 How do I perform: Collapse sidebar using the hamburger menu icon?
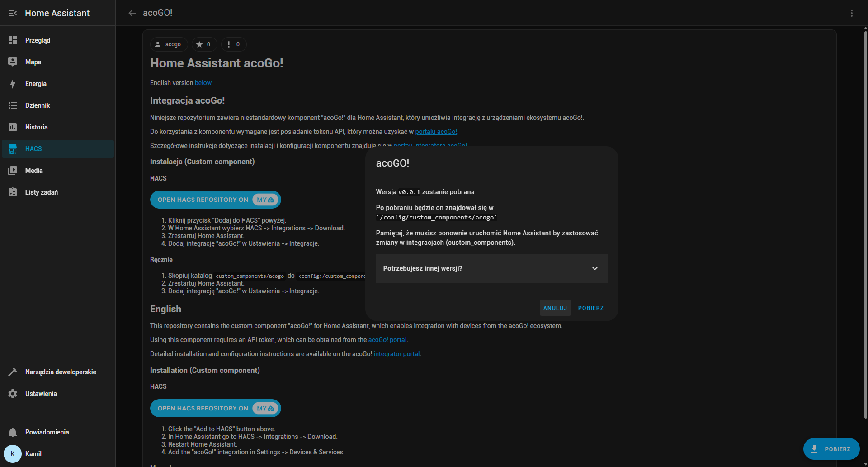13,13
